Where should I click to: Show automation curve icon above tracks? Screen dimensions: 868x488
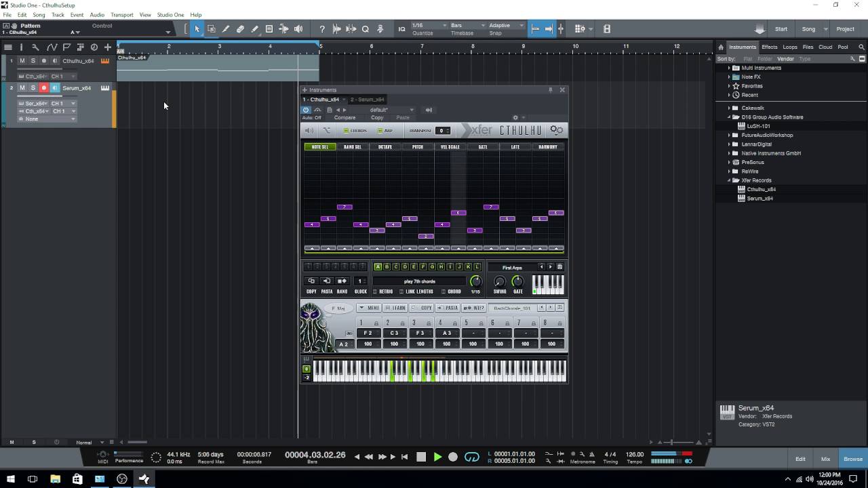tap(51, 47)
